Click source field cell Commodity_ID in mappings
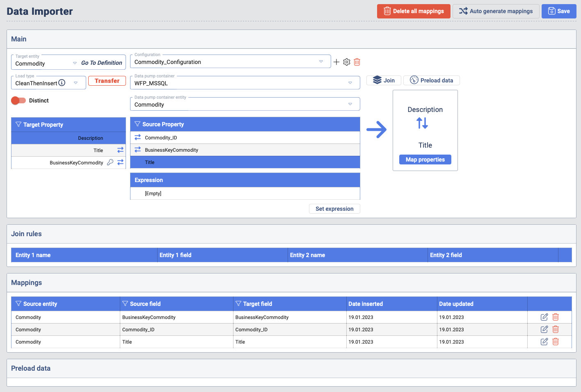581x392 pixels. (176, 330)
